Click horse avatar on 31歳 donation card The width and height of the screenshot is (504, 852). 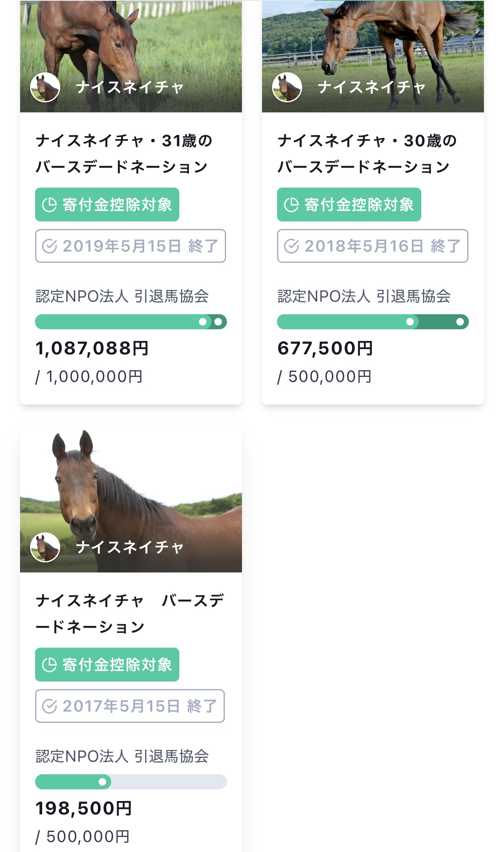pos(45,87)
